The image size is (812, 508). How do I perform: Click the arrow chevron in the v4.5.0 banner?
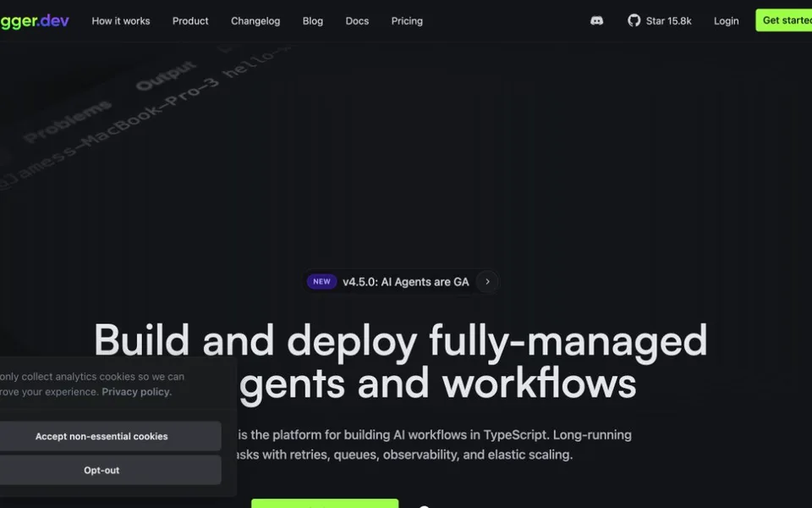click(x=487, y=281)
